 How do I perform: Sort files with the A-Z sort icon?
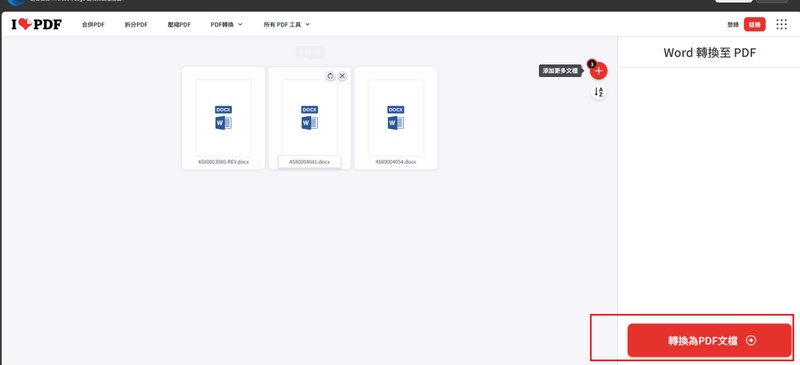599,92
